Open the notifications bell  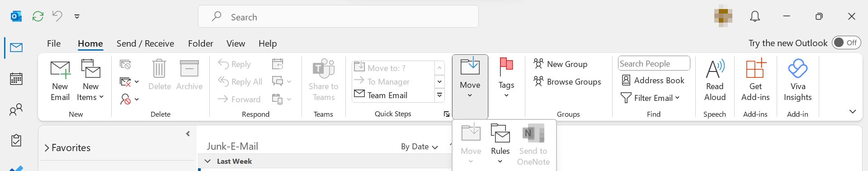(755, 17)
